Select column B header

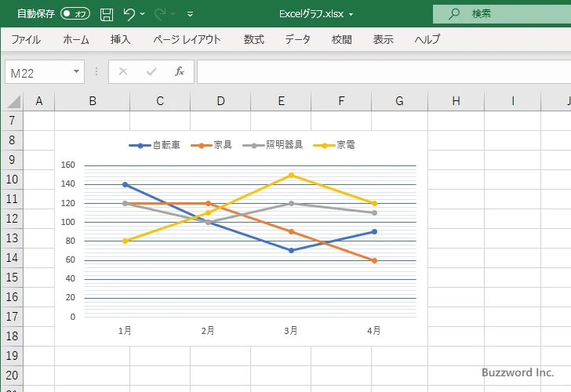93,101
